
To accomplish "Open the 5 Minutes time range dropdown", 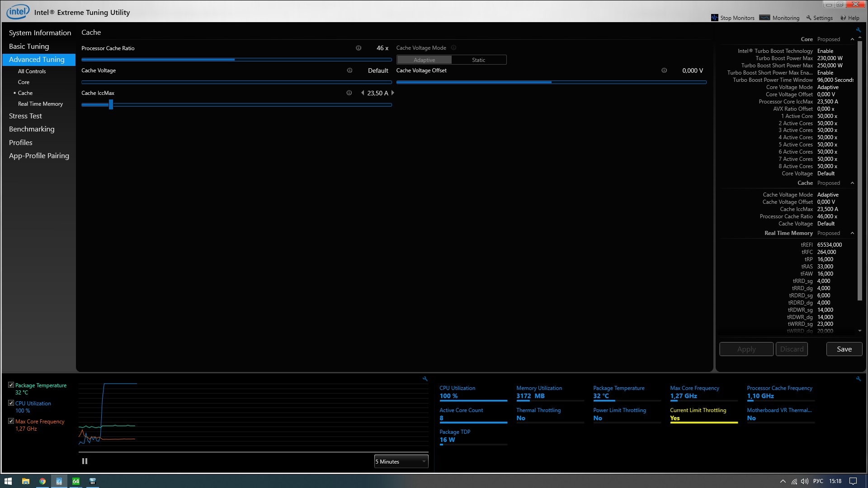I will 401,461.
